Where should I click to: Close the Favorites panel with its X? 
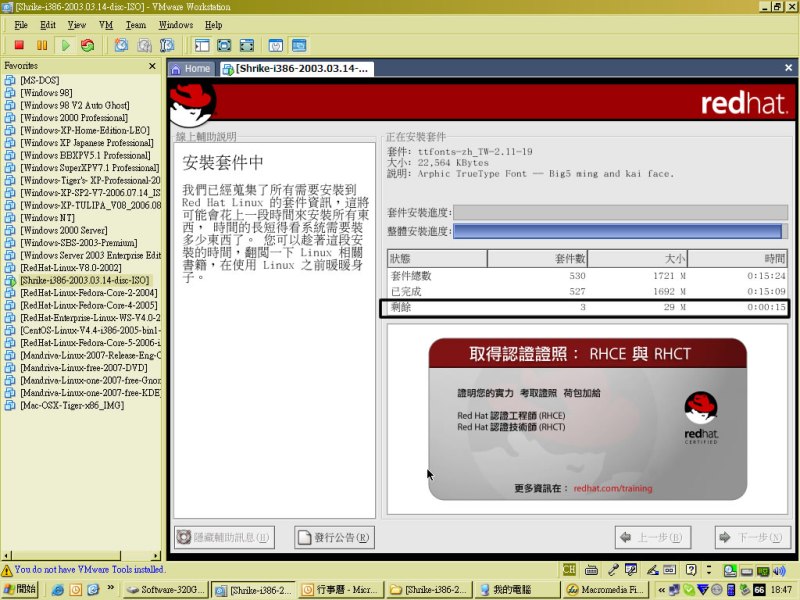pyautogui.click(x=152, y=66)
